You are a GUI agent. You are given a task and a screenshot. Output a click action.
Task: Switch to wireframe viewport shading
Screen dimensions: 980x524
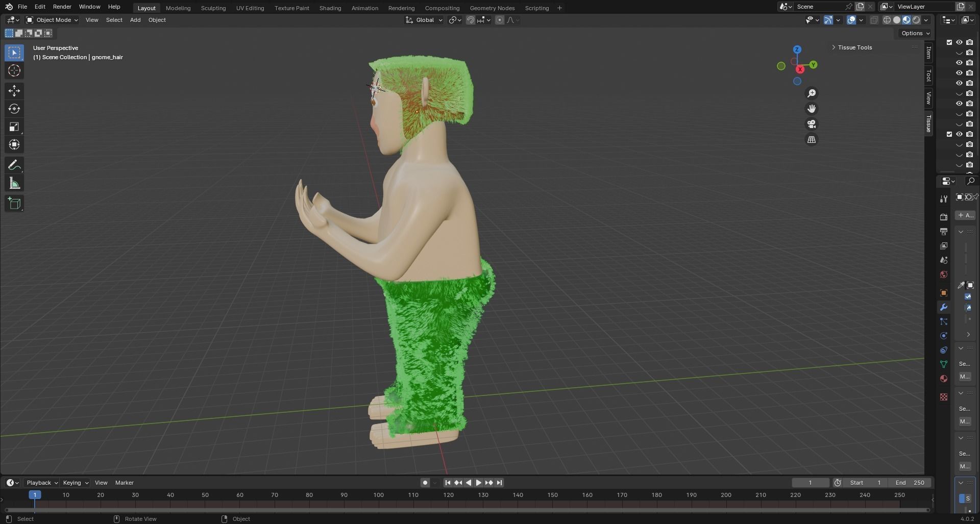coord(887,20)
